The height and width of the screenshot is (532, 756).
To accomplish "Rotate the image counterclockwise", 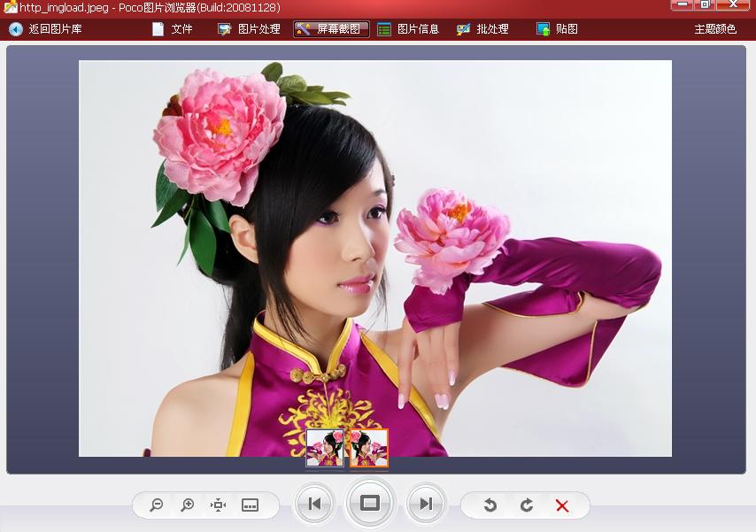I will coord(490,505).
